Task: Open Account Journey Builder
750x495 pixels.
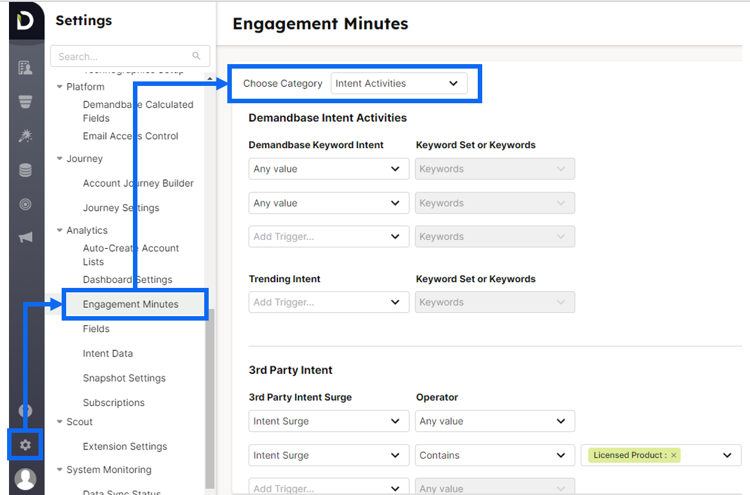Action: click(x=138, y=183)
